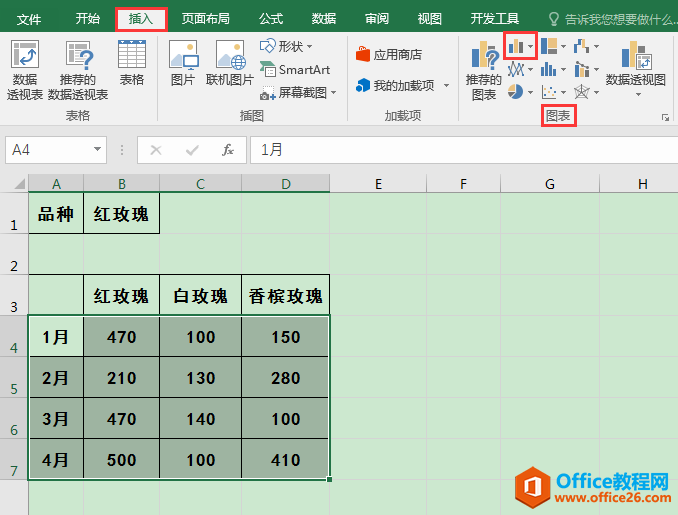The image size is (678, 515).
Task: Open the File (文件) tab
Action: [29, 19]
